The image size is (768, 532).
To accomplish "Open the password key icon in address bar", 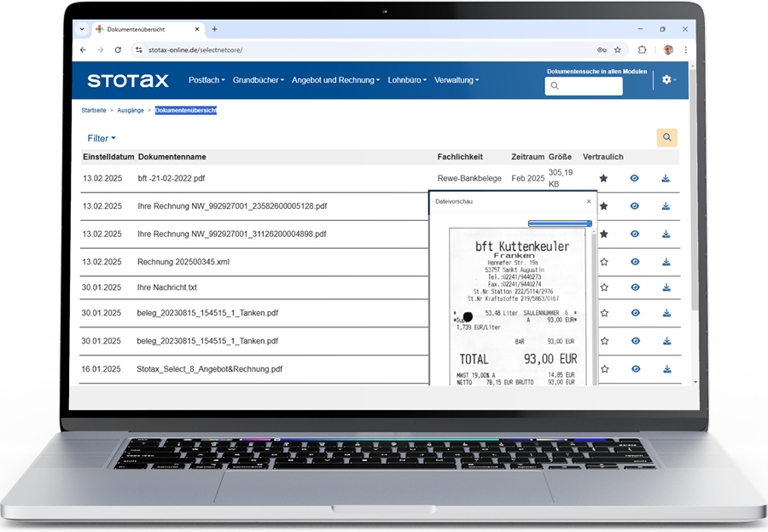I will (602, 50).
